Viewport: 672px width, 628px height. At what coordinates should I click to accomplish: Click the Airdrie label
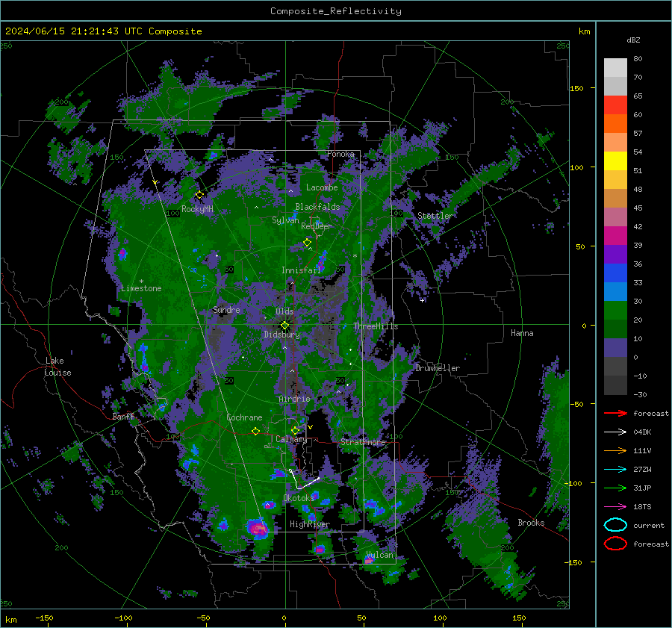pyautogui.click(x=294, y=399)
